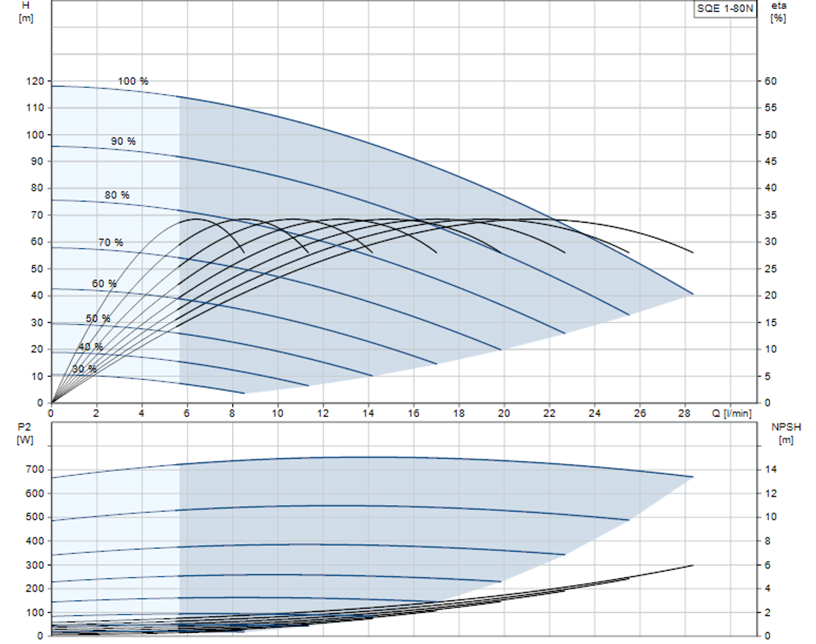Select the 400 value on the P2 axis

coord(35,541)
